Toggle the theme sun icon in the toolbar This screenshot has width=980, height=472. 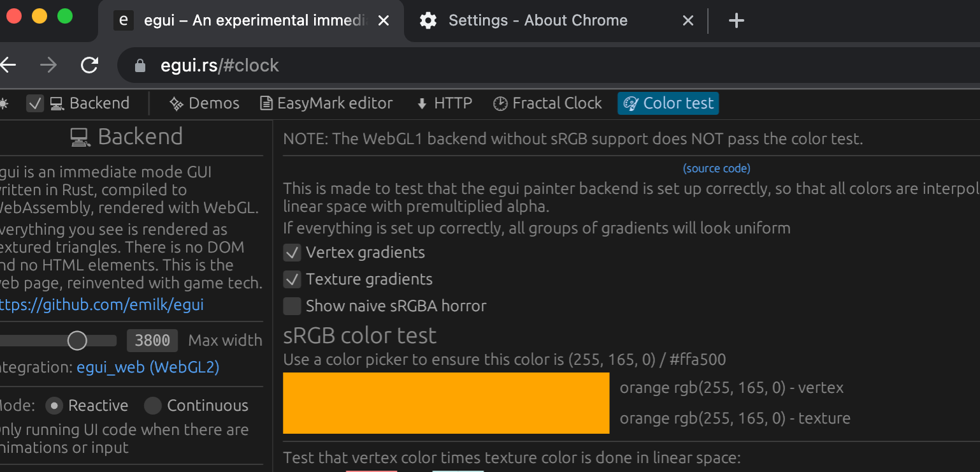(5, 103)
